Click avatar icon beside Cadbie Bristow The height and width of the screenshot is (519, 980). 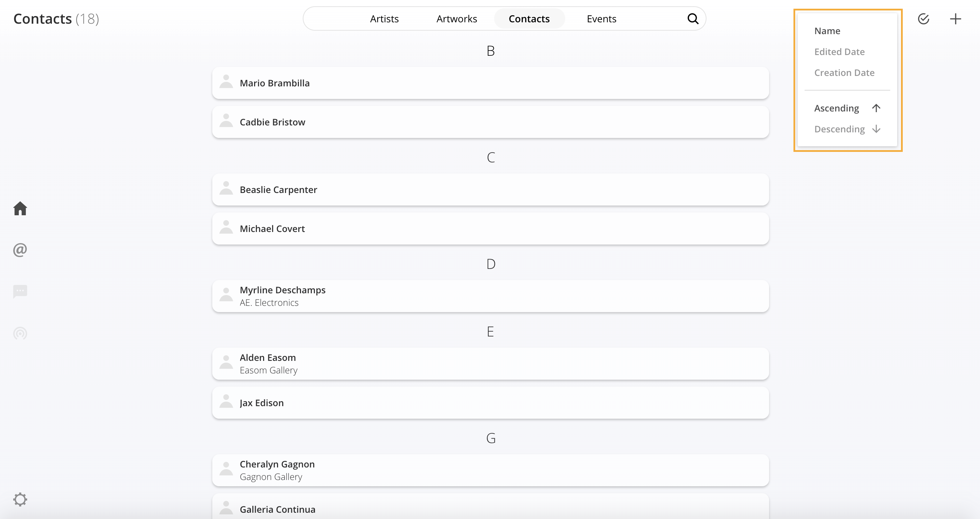tap(226, 121)
